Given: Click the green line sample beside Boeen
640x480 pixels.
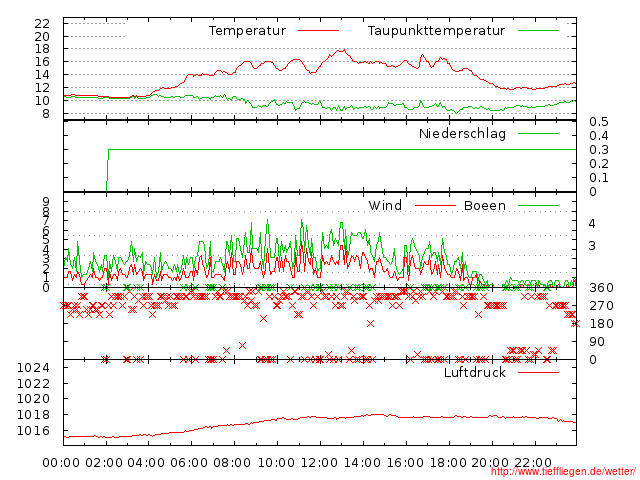Looking at the screenshot, I should coord(538,205).
